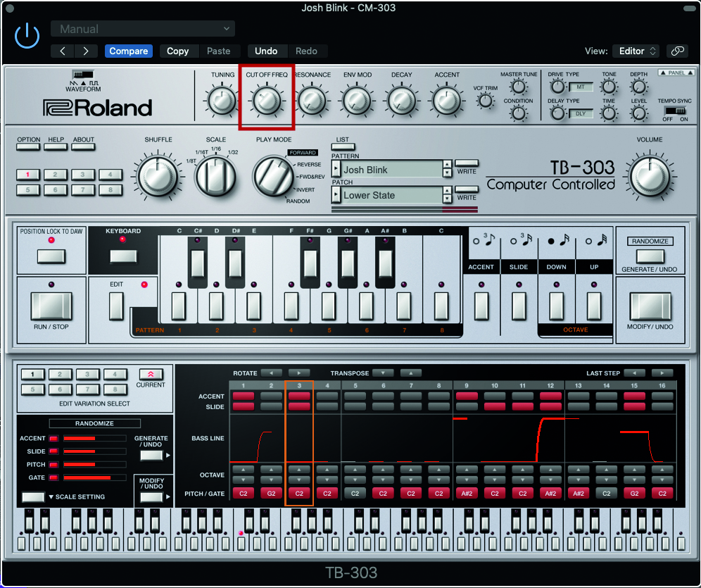This screenshot has width=701, height=588.
Task: Toggle the Tempo Sync switch
Action: pyautogui.click(x=675, y=111)
